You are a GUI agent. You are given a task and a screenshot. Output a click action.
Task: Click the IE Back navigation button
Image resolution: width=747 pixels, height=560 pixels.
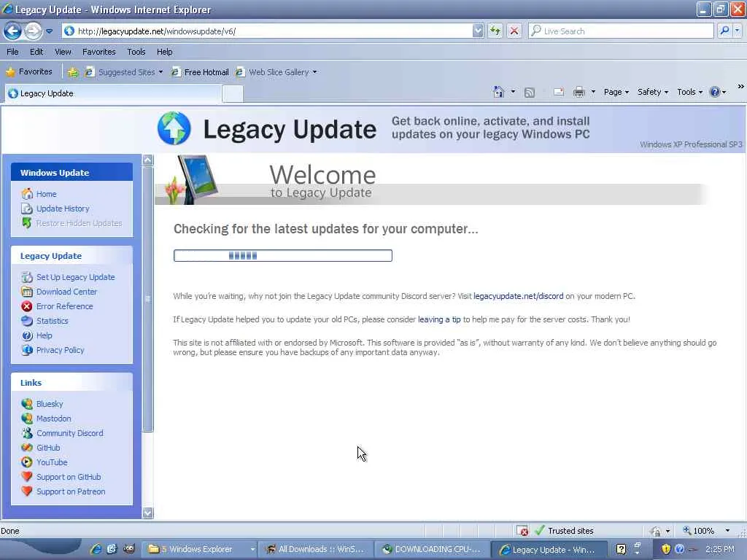click(x=12, y=31)
